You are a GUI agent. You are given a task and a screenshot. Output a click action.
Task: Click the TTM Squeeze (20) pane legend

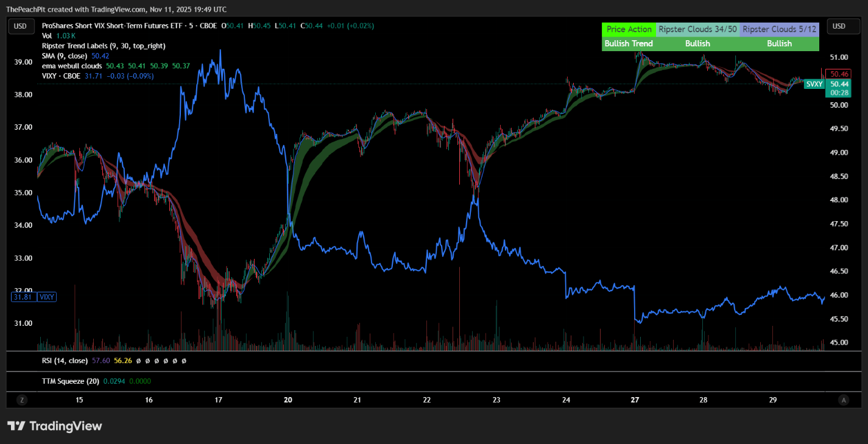coord(70,381)
